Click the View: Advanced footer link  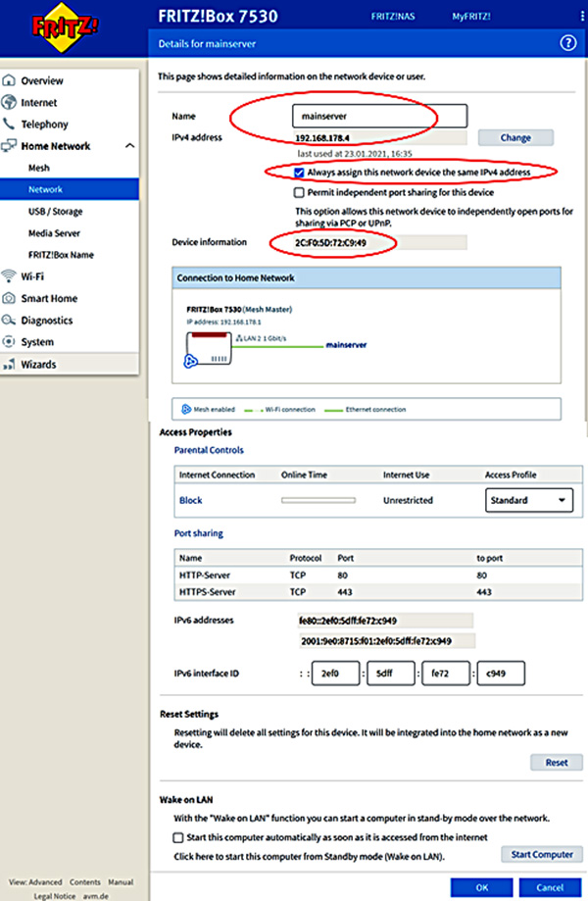tap(35, 882)
